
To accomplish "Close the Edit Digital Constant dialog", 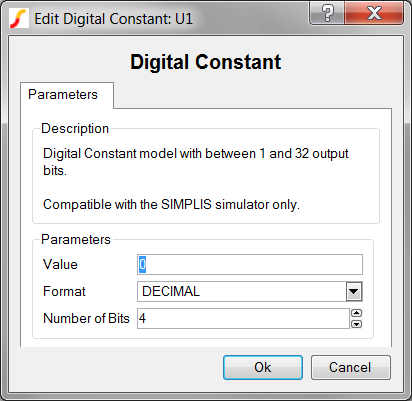I will 374,13.
